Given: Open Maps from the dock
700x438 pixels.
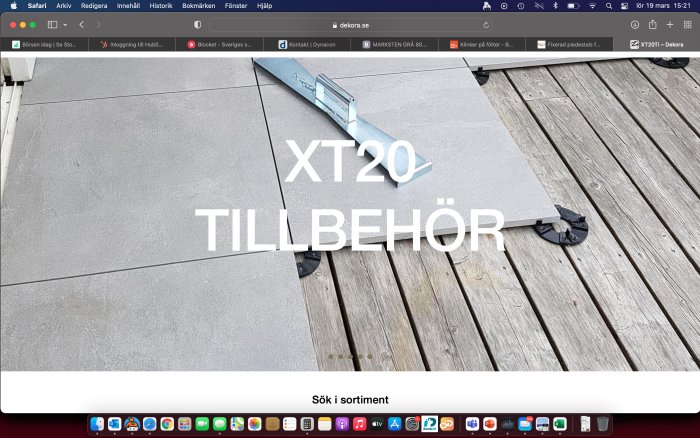Looking at the screenshot, I should point(237,424).
